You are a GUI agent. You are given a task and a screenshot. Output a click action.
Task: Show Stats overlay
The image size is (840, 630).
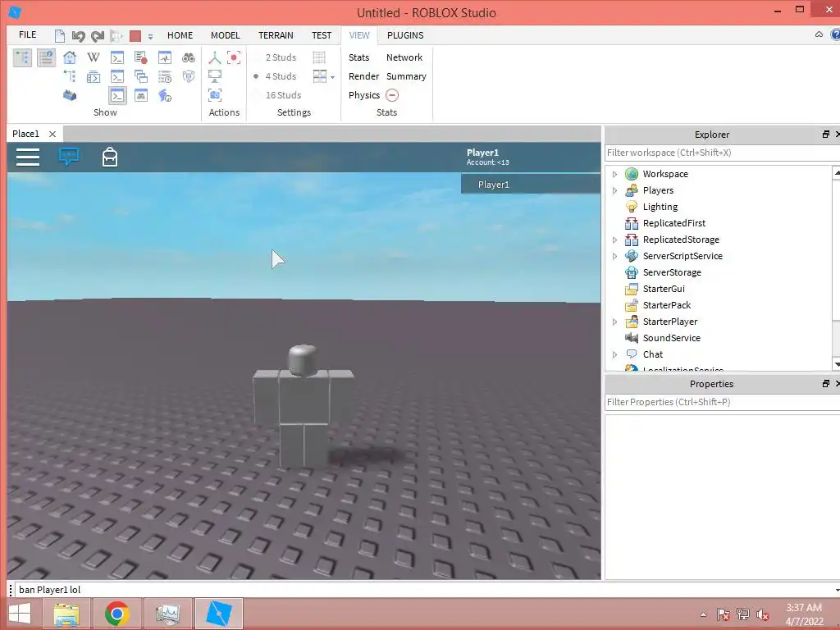pos(359,57)
